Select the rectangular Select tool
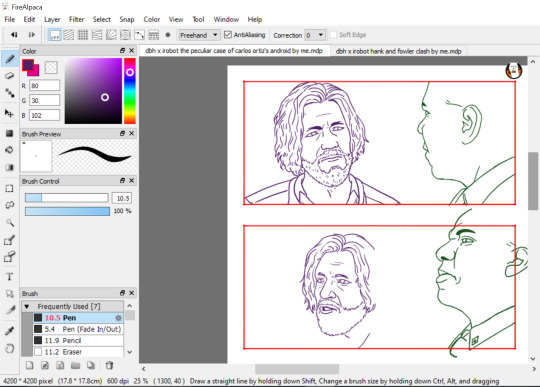The height and width of the screenshot is (387, 540). point(10,188)
